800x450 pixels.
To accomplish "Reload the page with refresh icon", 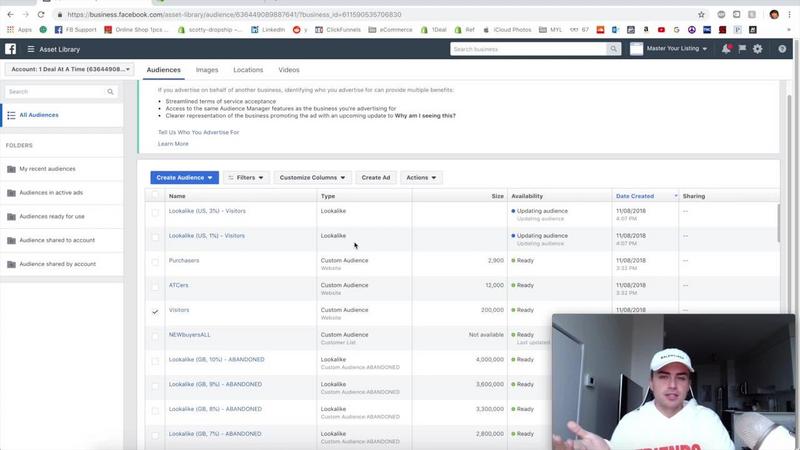I will click(41, 14).
